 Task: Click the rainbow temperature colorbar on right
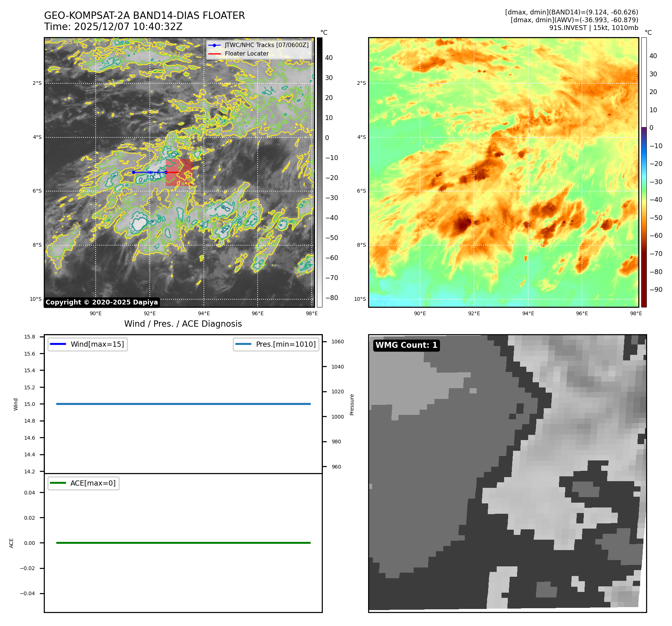(644, 172)
